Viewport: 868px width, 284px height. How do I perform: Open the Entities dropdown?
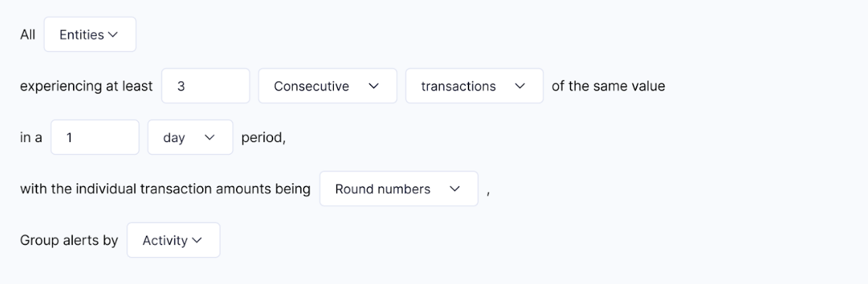(x=89, y=34)
